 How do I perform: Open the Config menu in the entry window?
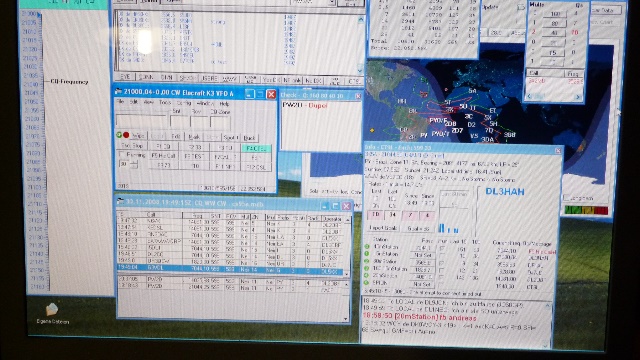(184, 103)
